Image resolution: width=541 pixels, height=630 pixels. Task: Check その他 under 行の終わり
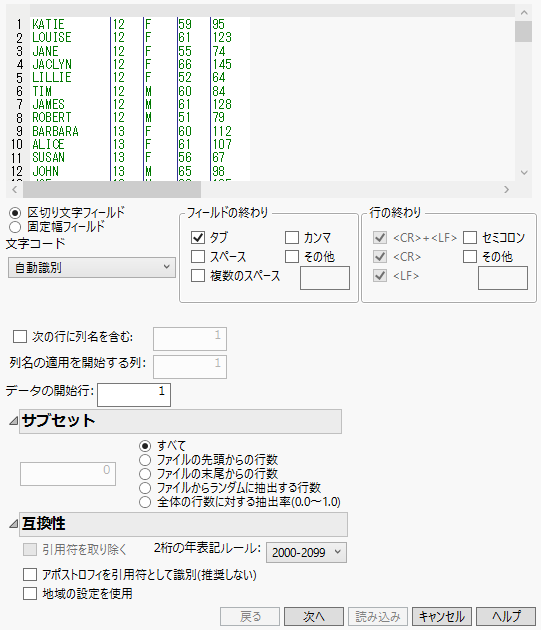[x=470, y=256]
